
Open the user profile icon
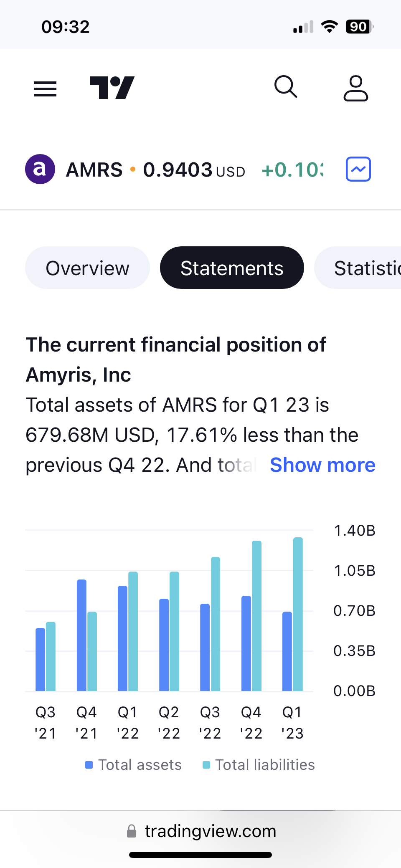pyautogui.click(x=356, y=88)
